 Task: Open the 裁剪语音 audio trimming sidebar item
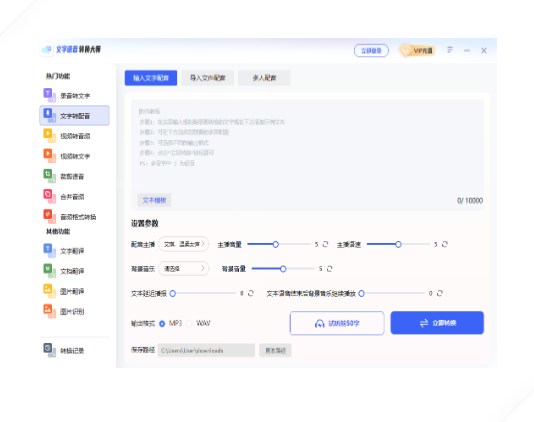coord(75,176)
